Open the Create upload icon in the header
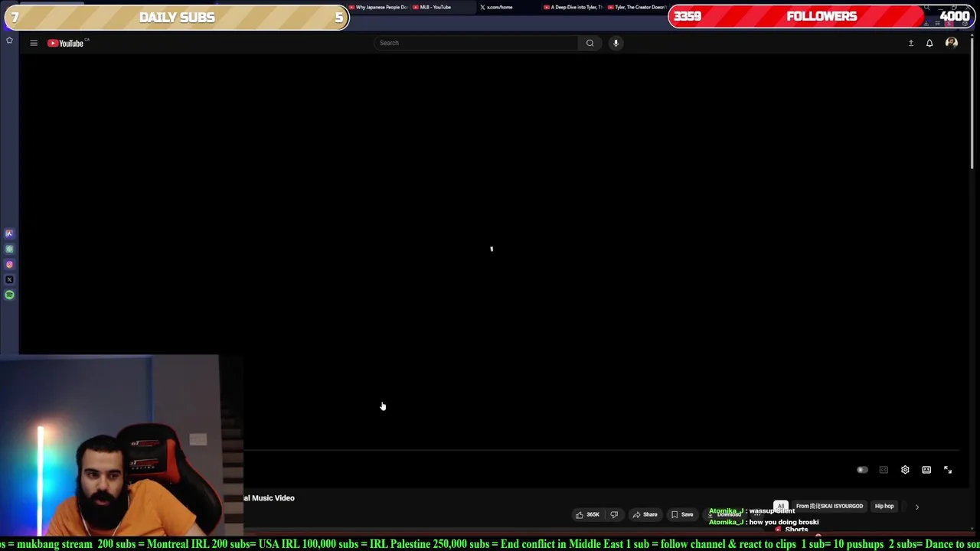980x551 pixels. pyautogui.click(x=911, y=43)
